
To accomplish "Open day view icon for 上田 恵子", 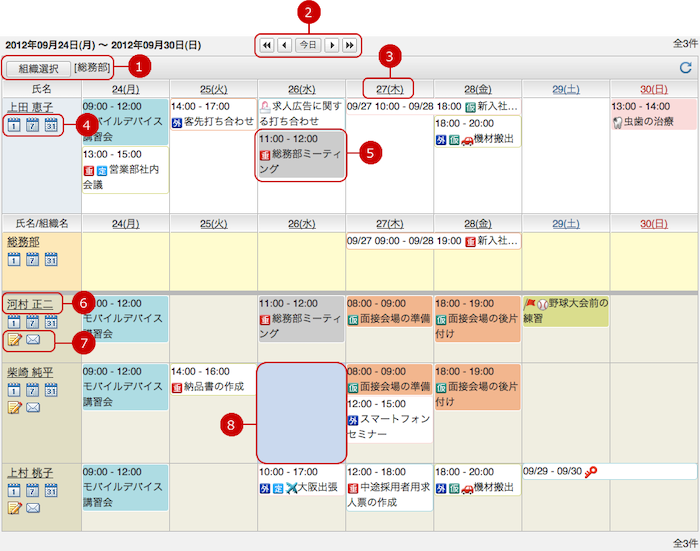I will pos(15,124).
